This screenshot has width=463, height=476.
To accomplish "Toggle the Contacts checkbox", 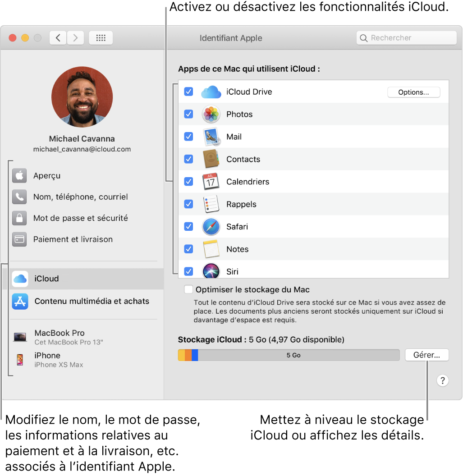I will pos(188,159).
